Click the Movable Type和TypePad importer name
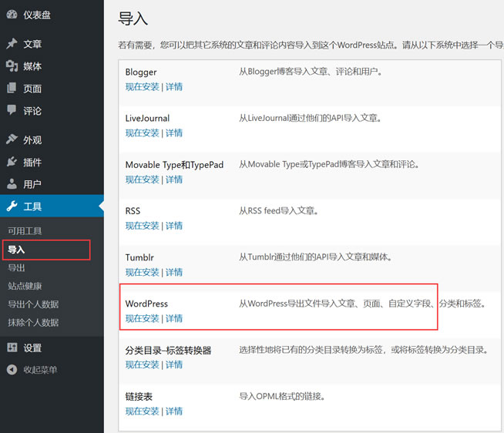The width and height of the screenshot is (504, 433). click(x=174, y=165)
